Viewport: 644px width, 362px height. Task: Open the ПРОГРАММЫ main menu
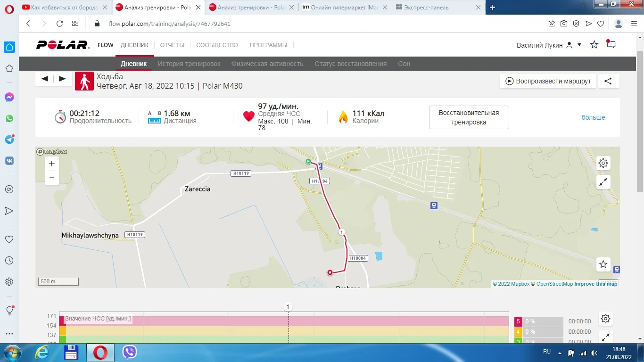[268, 45]
